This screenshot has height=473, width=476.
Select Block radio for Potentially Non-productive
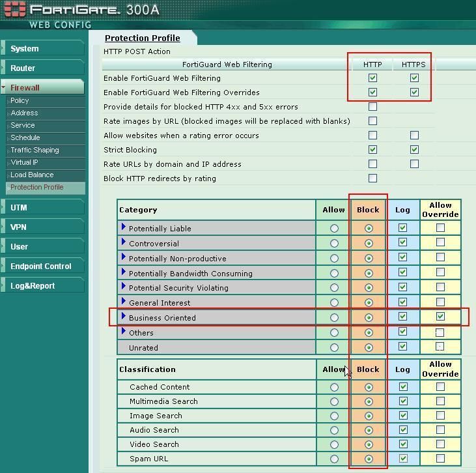click(369, 258)
